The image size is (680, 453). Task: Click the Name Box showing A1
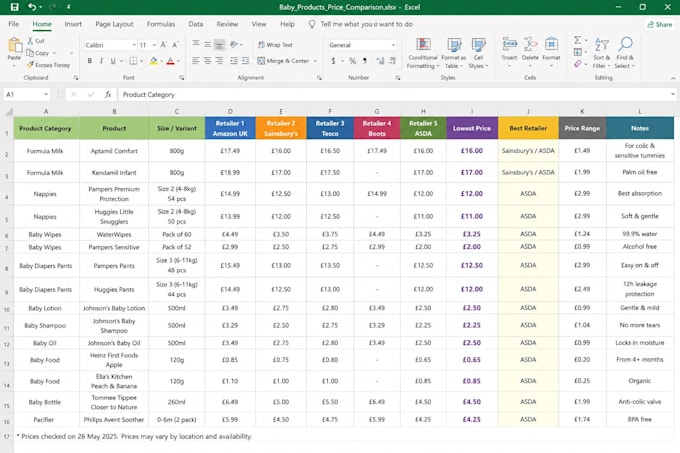[x=27, y=95]
